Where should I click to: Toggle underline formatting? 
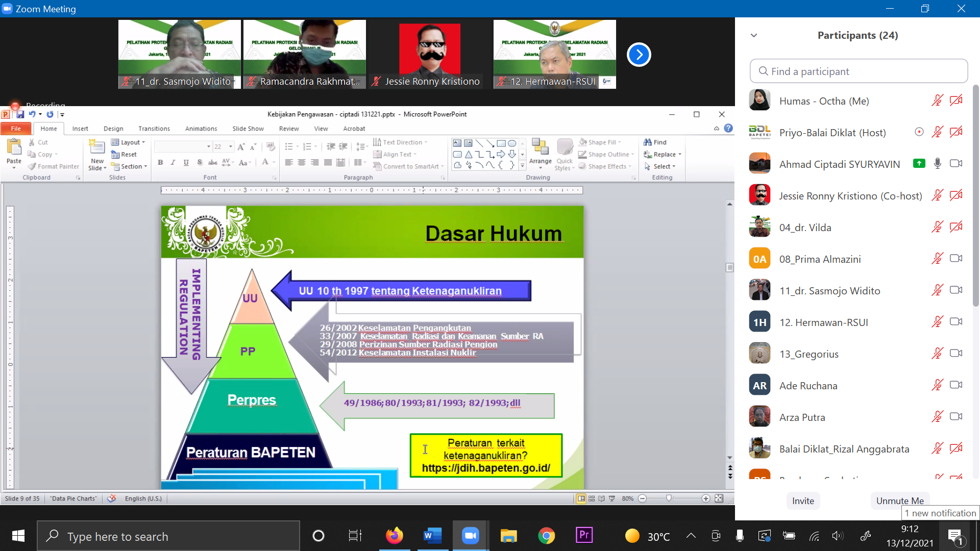186,162
